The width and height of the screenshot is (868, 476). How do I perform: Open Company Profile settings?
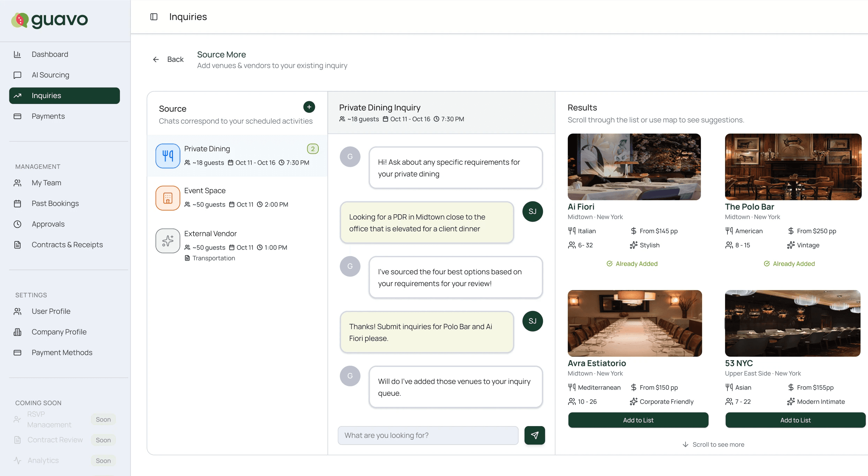pos(65,332)
